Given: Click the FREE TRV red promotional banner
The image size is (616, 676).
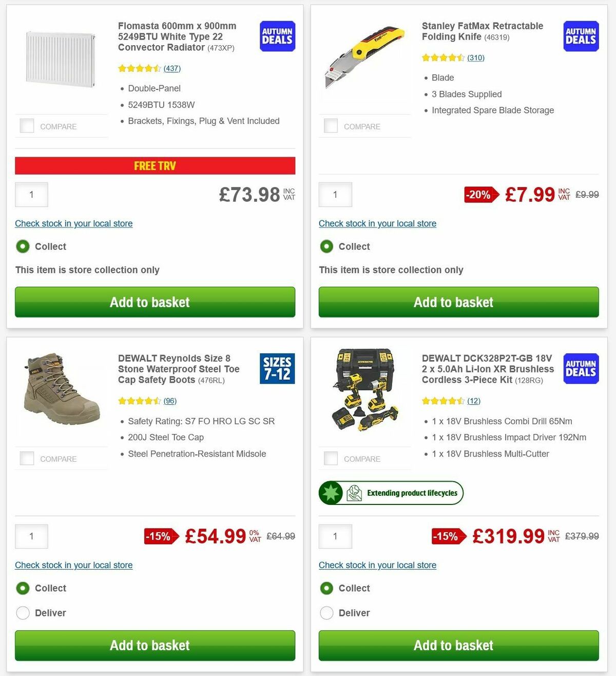Looking at the screenshot, I should (155, 165).
